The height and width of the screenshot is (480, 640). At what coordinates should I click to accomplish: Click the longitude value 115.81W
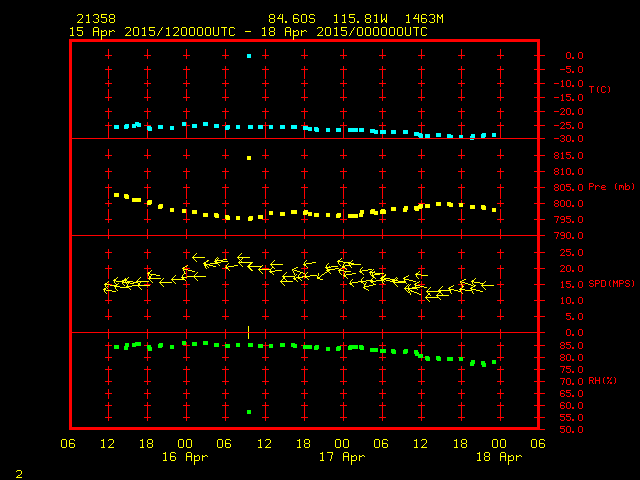(x=360, y=19)
